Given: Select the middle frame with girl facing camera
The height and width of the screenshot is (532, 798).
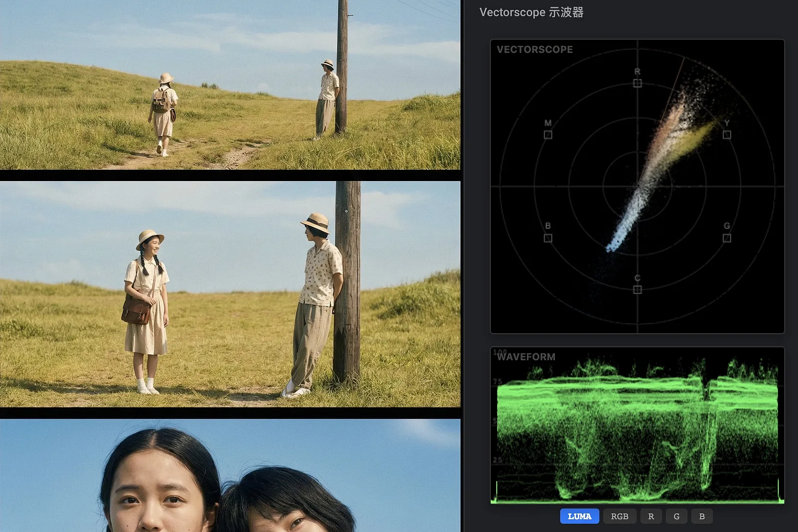Looking at the screenshot, I should (x=230, y=294).
